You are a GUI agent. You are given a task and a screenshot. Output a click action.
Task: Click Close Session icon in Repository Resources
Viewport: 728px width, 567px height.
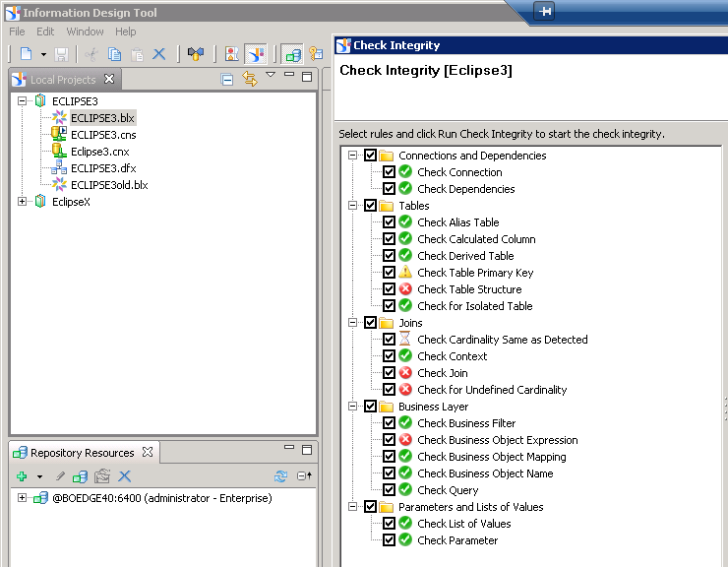pyautogui.click(x=102, y=476)
